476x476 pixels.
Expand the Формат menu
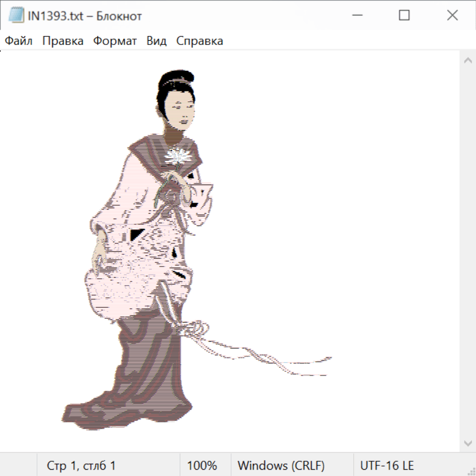(x=115, y=41)
